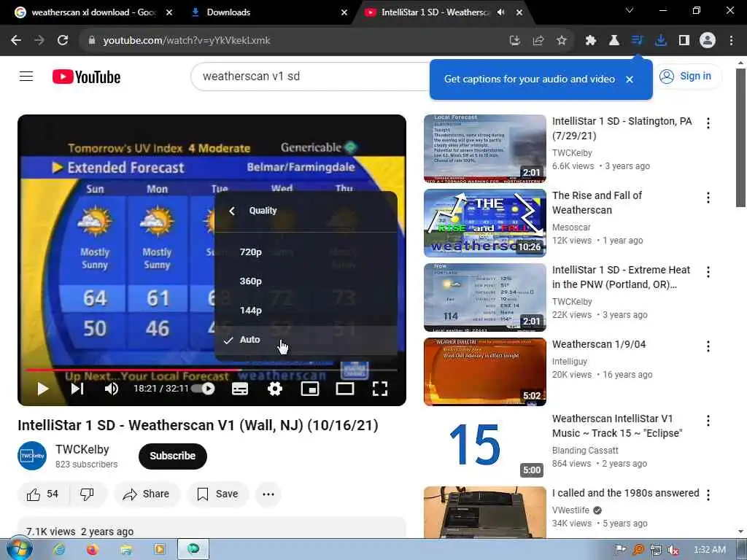
Task: Bookmark this page with the star
Action: [562, 41]
